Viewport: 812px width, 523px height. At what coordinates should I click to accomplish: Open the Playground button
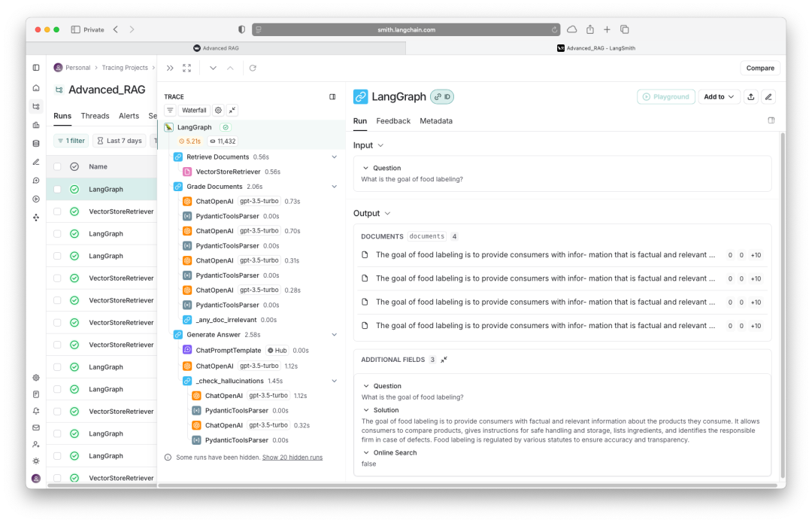coord(666,96)
